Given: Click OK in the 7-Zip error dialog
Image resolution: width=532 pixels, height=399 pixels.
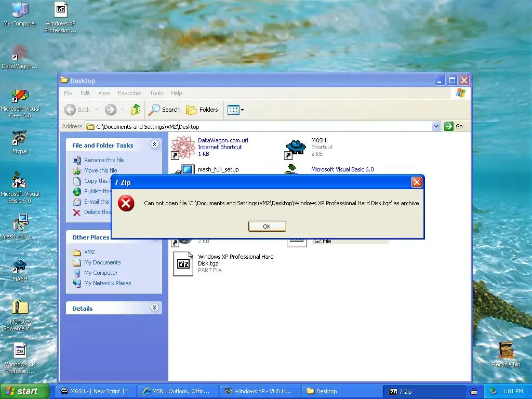Looking at the screenshot, I should point(267,227).
